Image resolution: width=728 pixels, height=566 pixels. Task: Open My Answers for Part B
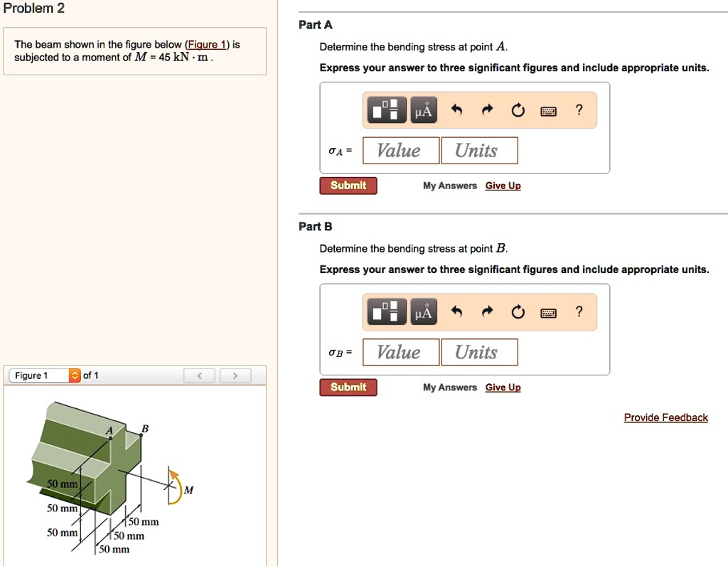coord(450,388)
